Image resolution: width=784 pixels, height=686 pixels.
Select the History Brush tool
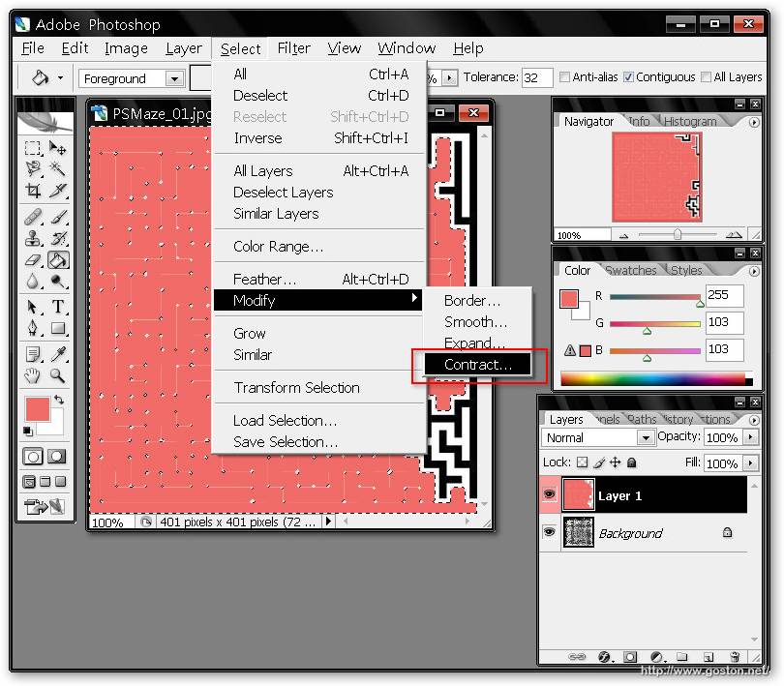[58, 238]
